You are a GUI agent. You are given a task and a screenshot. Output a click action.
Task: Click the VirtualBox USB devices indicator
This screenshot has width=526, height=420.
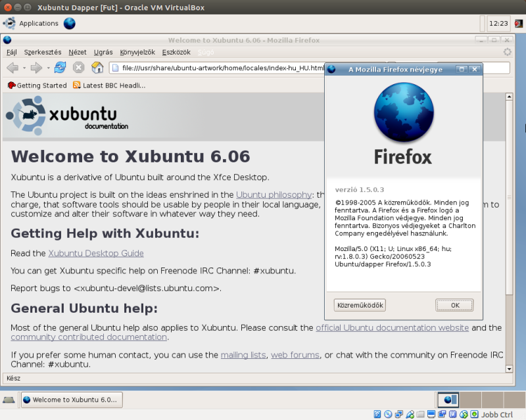point(410,415)
